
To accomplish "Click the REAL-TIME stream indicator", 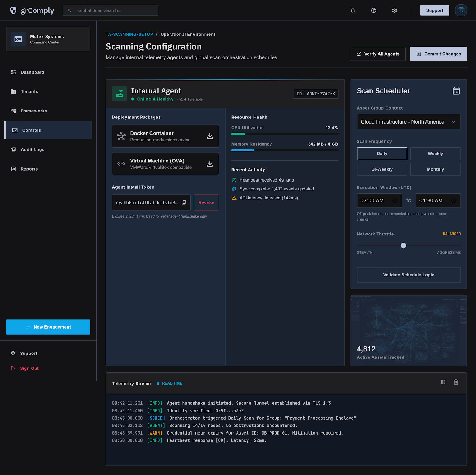I will [x=170, y=383].
